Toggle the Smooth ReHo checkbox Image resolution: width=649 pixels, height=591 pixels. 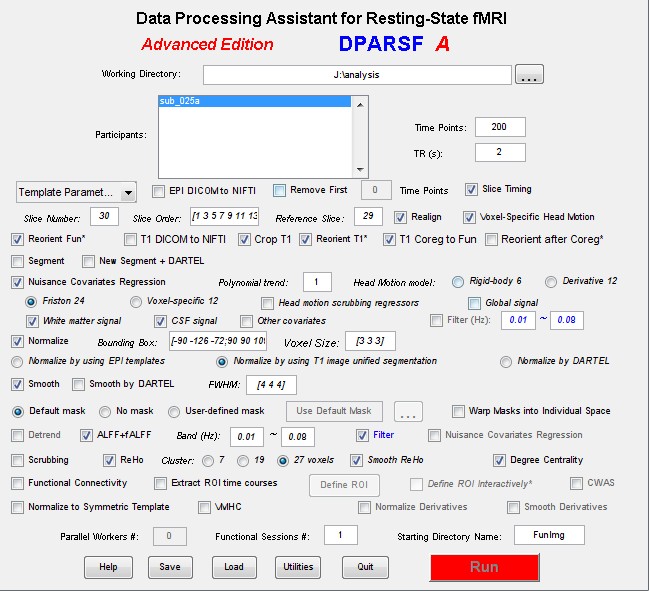356,460
